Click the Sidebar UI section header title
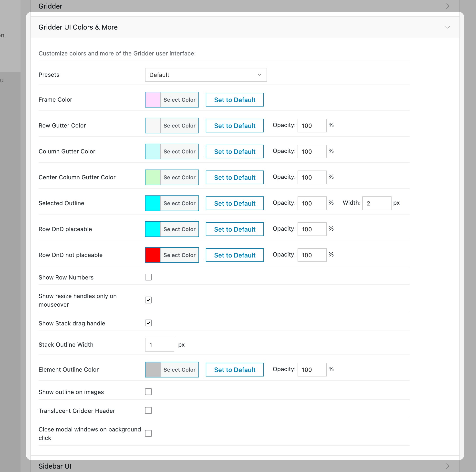 (55, 466)
